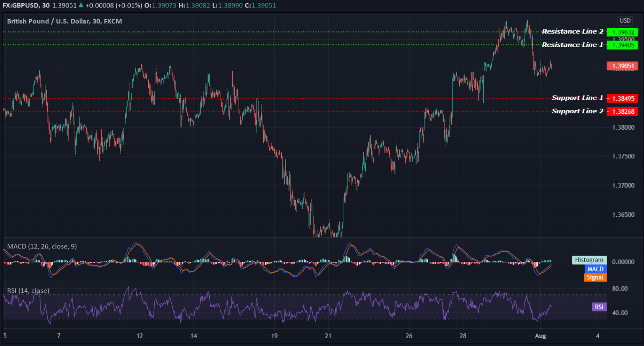This screenshot has height=346, width=644.
Task: Click the current price 1.39051 tag
Action: point(622,66)
